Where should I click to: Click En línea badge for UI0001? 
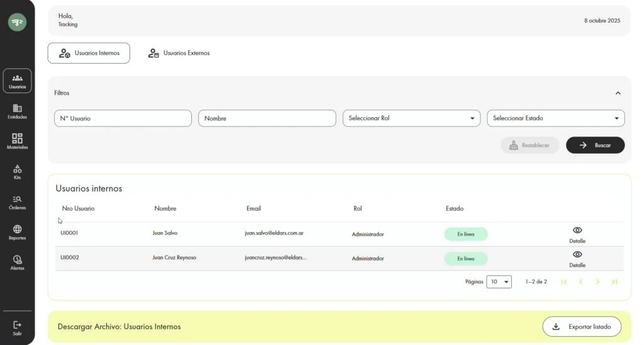(466, 234)
